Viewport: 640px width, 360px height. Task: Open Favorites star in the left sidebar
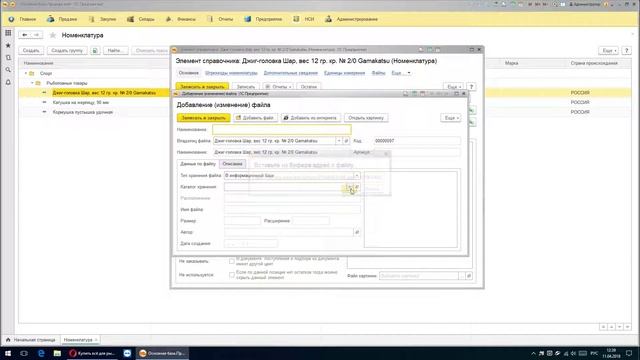coord(8,45)
